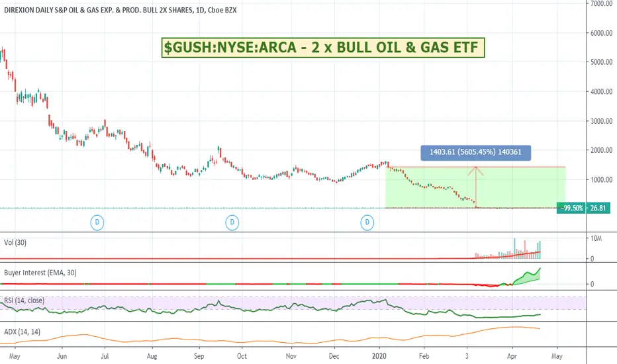The width and height of the screenshot is (617, 364).
Task: Click the tall volume bar in early April
Action: point(514,248)
